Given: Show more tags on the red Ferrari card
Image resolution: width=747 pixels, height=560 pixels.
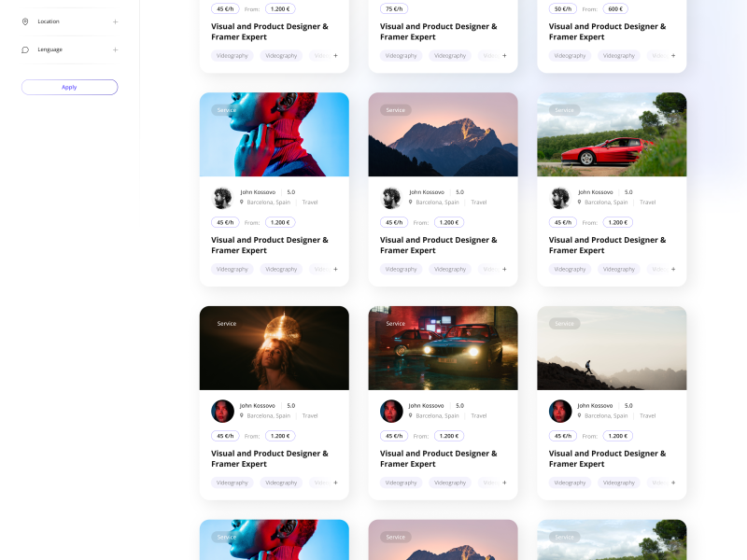Looking at the screenshot, I should tap(673, 269).
